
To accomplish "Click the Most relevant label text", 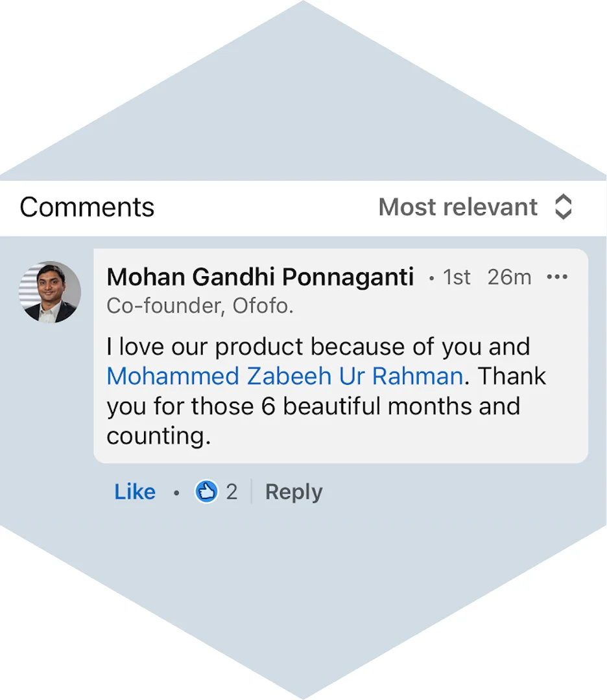I will [458, 207].
